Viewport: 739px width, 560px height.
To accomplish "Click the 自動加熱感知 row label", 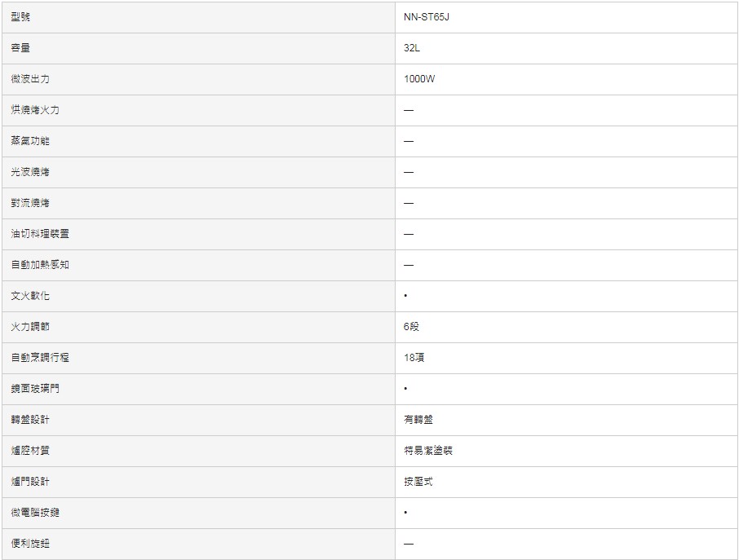I will (x=40, y=265).
